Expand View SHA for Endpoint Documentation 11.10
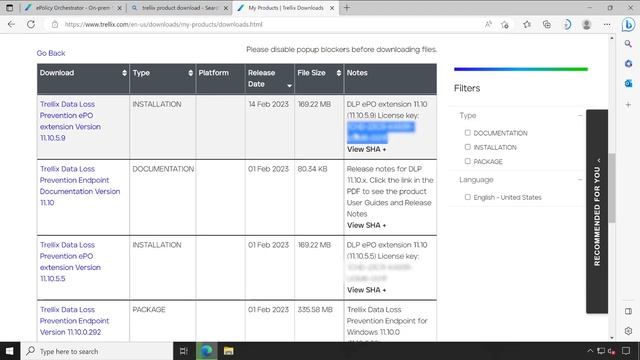Image resolution: width=640 pixels, height=360 pixels. 366,225
